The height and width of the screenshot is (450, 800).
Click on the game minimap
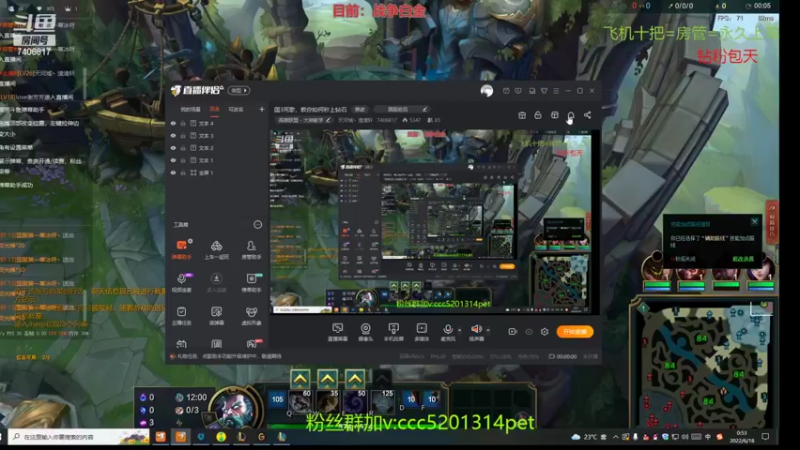[x=703, y=362]
